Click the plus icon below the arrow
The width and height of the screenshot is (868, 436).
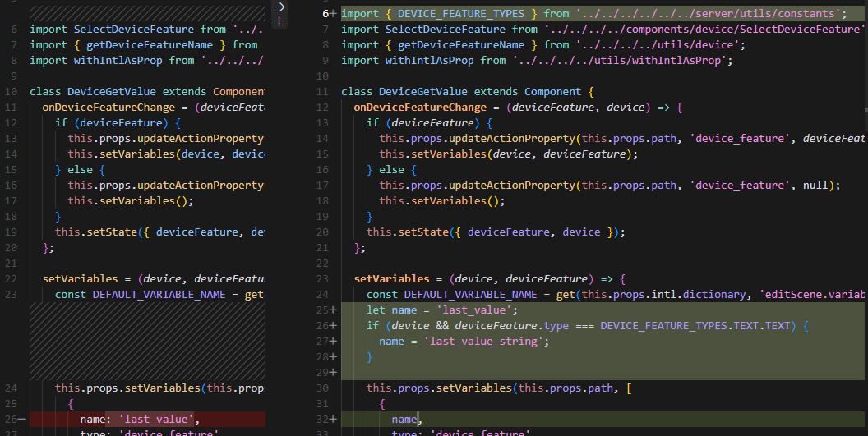point(279,21)
